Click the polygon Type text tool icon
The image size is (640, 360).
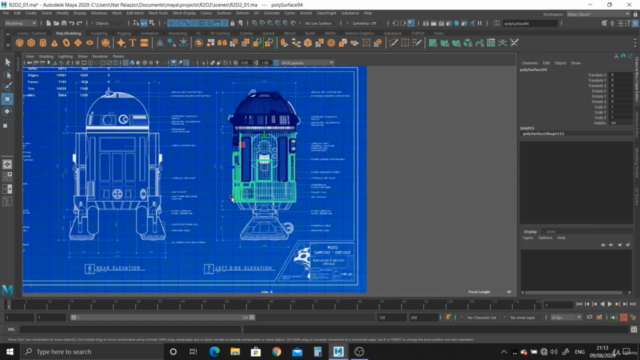point(133,43)
